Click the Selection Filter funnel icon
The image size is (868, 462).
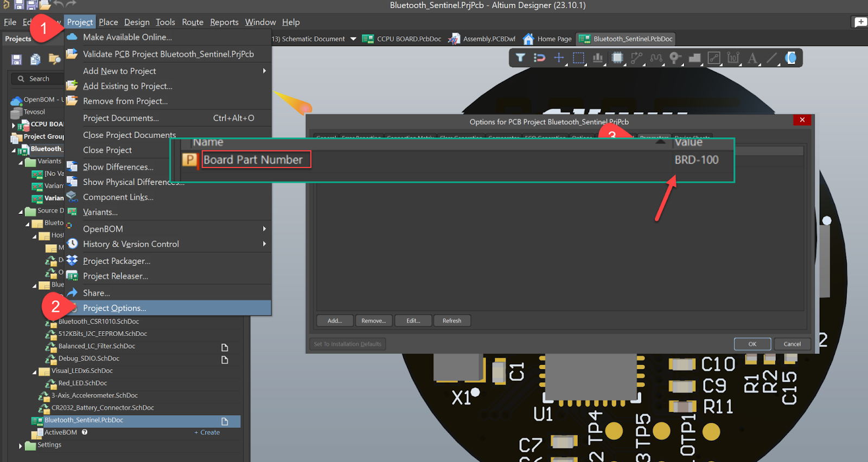tap(520, 58)
